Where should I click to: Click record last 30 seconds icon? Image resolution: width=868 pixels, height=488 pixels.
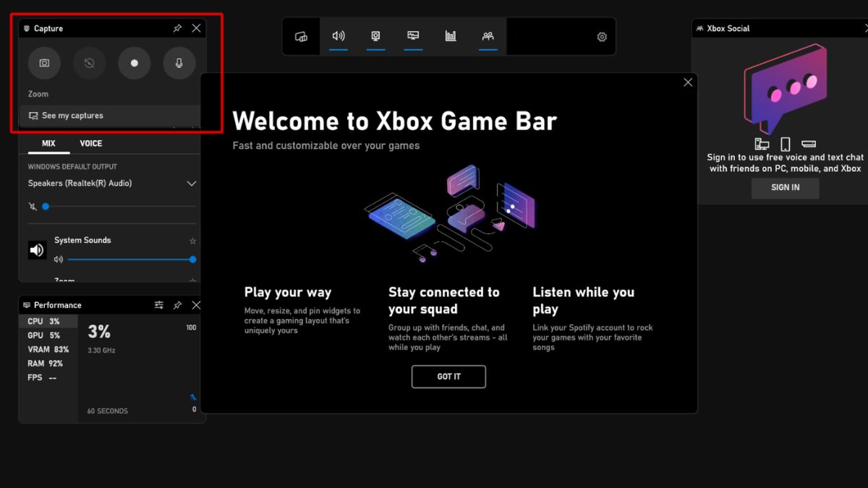pos(89,63)
